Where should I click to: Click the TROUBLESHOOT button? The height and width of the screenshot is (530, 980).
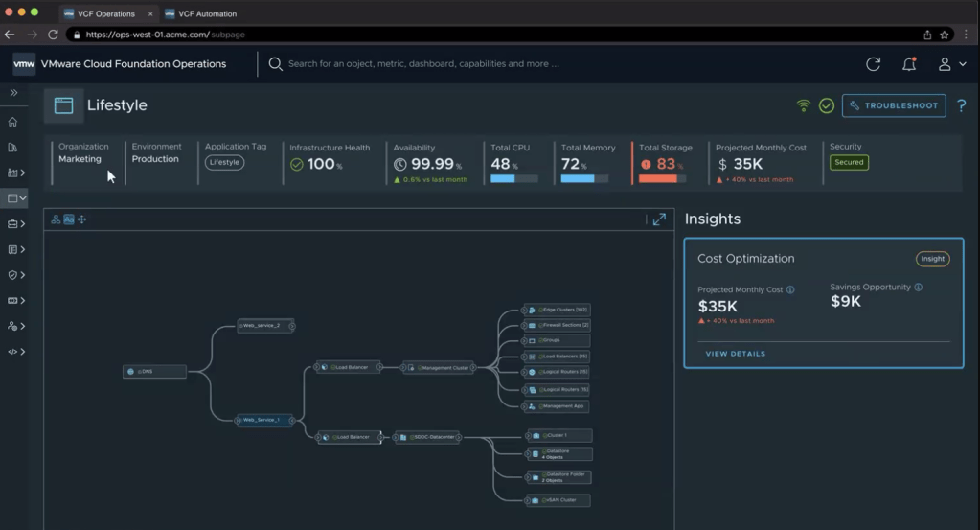point(894,105)
